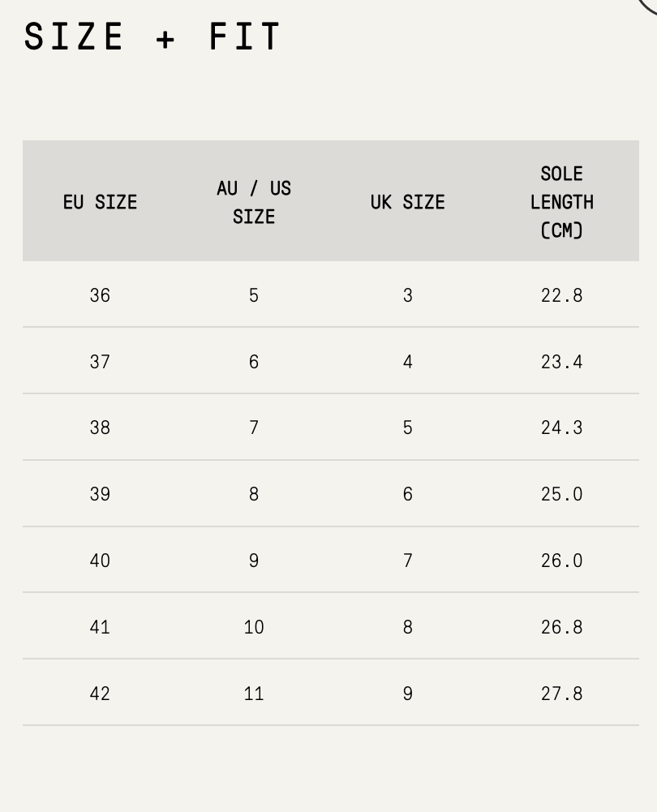This screenshot has width=657, height=812.
Task: Click the partially visible close circle icon
Action: pos(649,5)
